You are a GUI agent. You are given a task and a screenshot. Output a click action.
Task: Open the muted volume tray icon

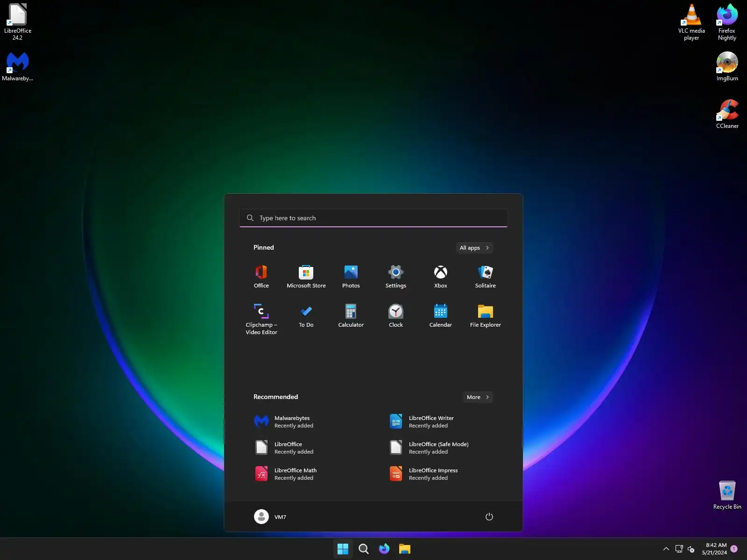click(691, 549)
